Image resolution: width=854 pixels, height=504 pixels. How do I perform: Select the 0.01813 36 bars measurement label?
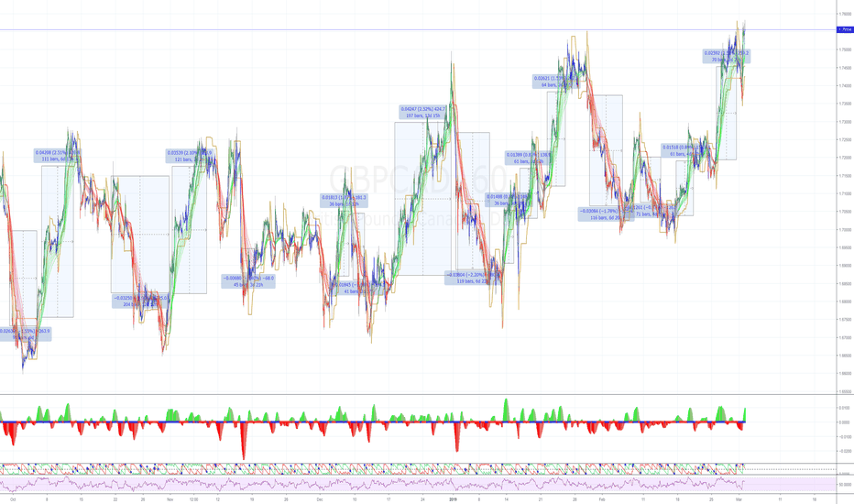point(344,201)
